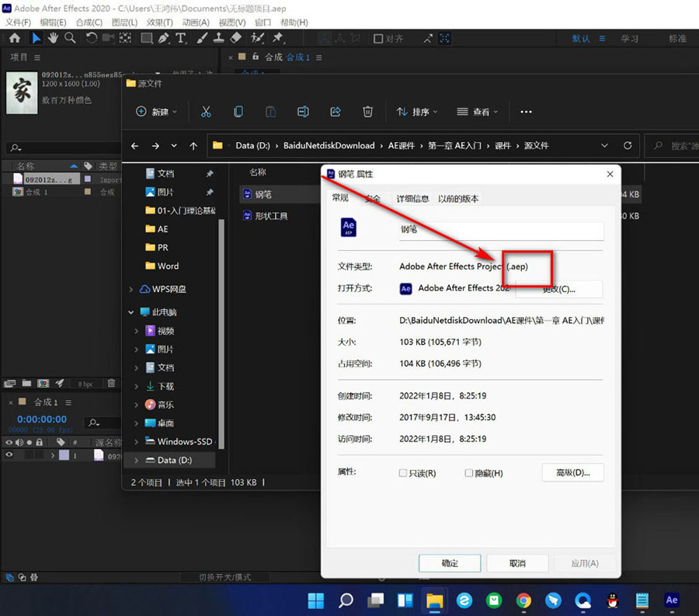Toggle layer 1 visibility eye in timeline
The width and height of the screenshot is (699, 616).
click(x=9, y=456)
